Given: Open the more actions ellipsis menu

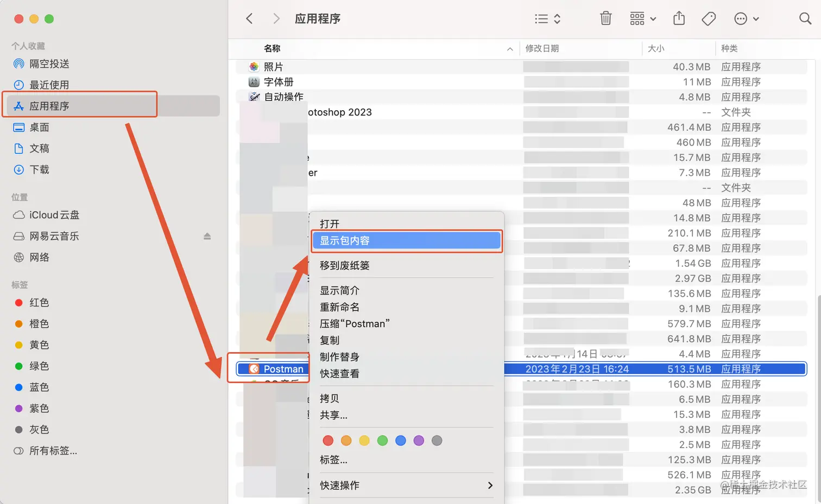Looking at the screenshot, I should pyautogui.click(x=746, y=19).
